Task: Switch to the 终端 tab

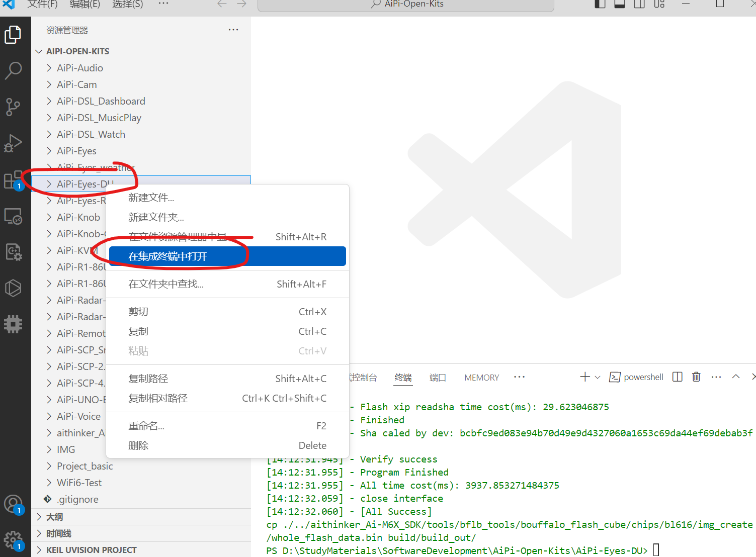Action: click(x=403, y=378)
